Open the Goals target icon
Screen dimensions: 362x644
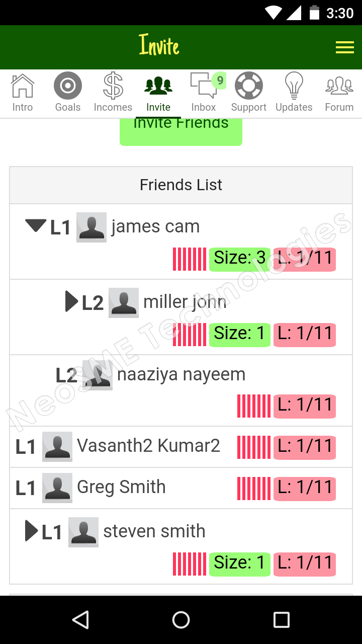[68, 86]
